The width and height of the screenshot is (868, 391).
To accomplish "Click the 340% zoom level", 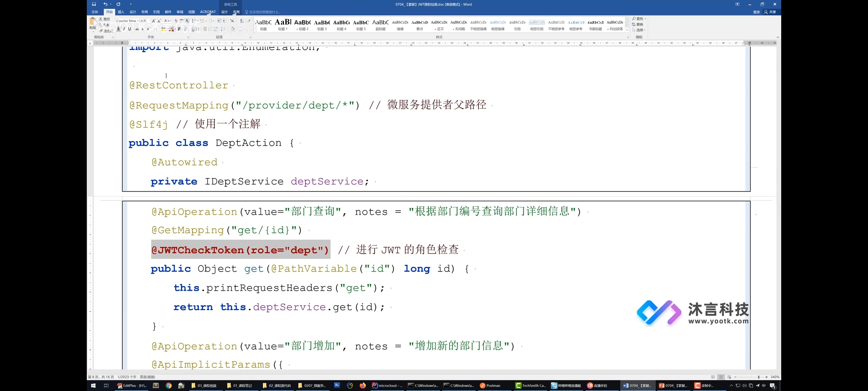I will [775, 377].
